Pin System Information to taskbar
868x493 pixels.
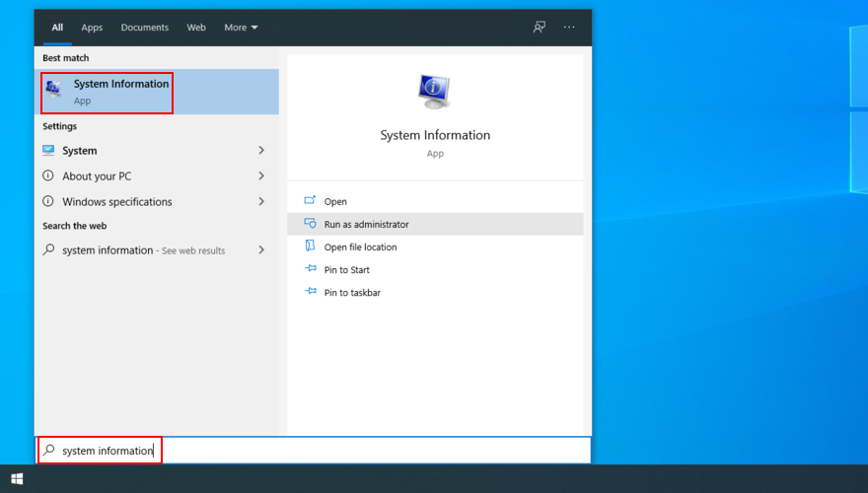point(352,293)
